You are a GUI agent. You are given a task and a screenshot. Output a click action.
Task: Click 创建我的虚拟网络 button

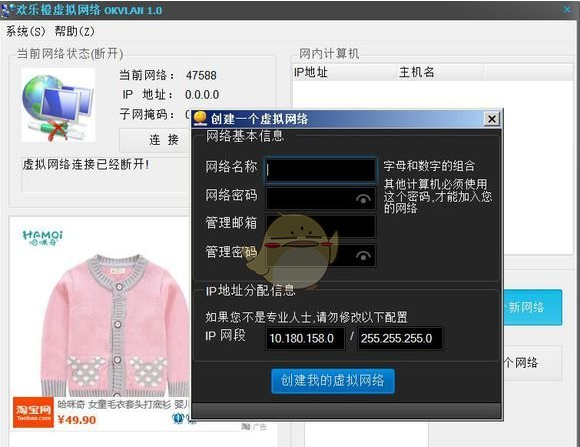333,380
